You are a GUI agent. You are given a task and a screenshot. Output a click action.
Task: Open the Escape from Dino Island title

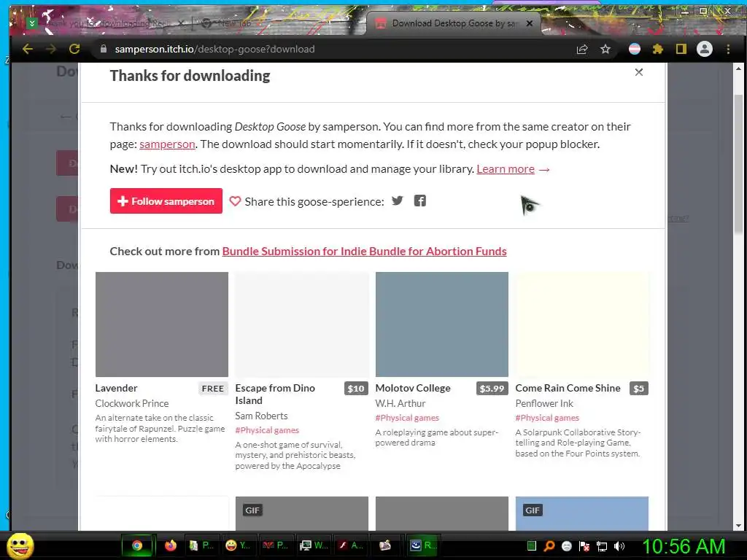[x=275, y=394]
